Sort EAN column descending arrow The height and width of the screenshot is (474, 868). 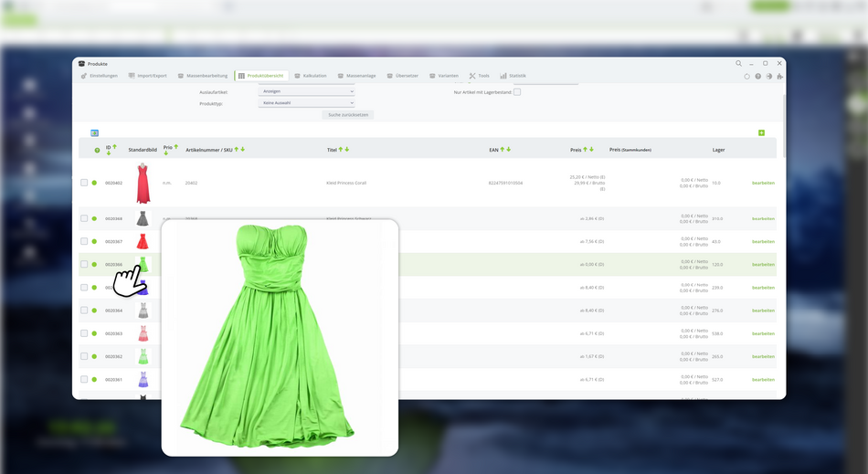point(509,150)
